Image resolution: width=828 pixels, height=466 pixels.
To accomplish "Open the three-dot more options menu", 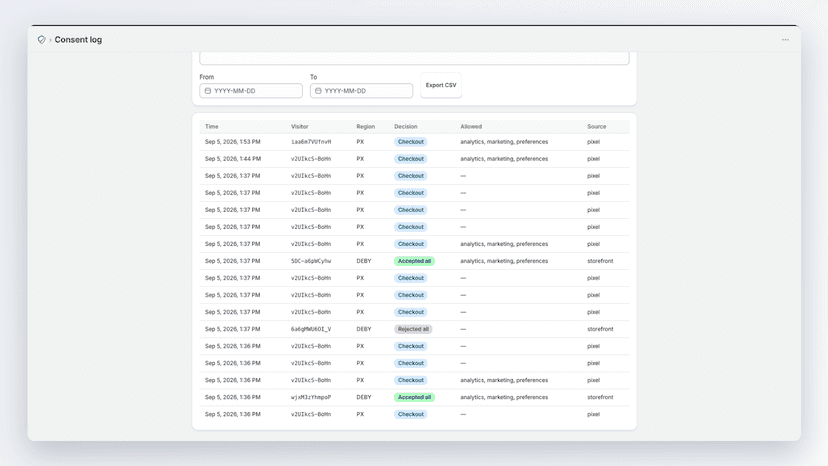I will 785,40.
